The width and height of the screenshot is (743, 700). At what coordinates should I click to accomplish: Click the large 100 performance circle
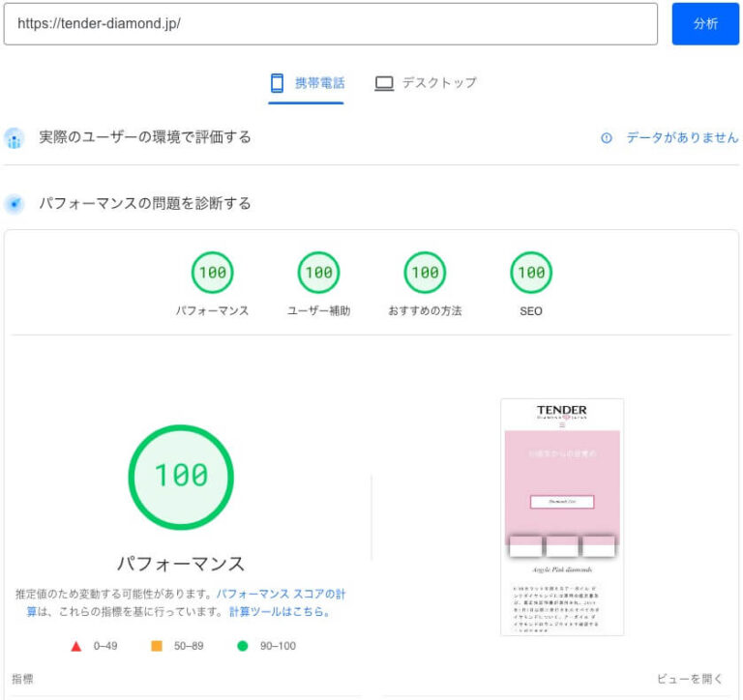[181, 477]
